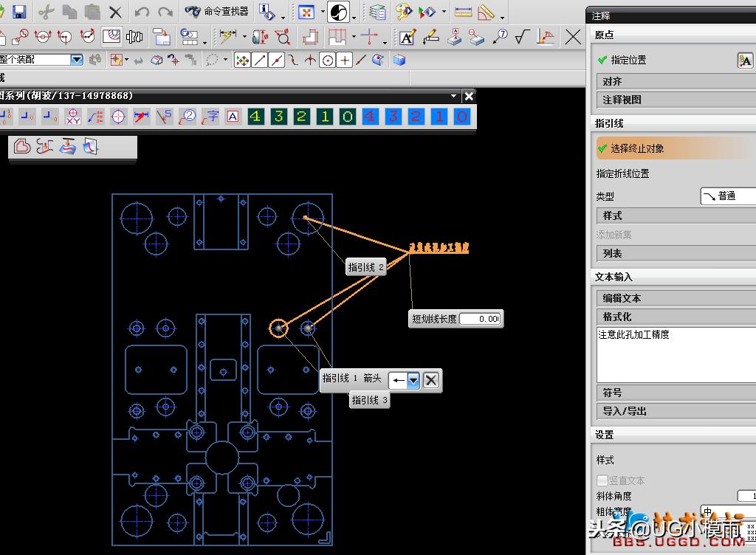Click the red "4" icon on HB toolbar
This screenshot has width=756, height=555.
(x=371, y=116)
